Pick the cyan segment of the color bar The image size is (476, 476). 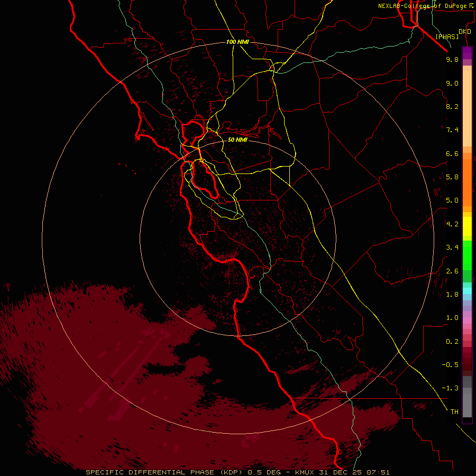coord(467,291)
